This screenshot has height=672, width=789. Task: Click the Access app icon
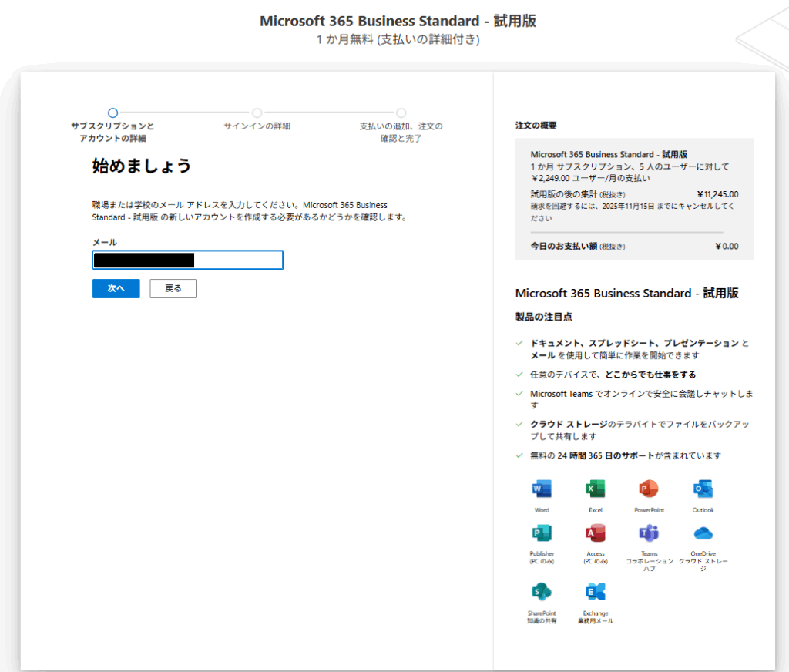coord(595,533)
